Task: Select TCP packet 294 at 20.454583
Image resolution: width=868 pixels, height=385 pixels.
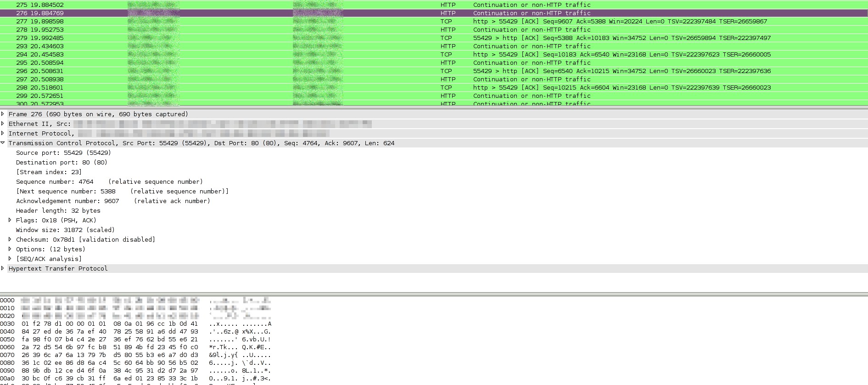Action: (x=434, y=54)
